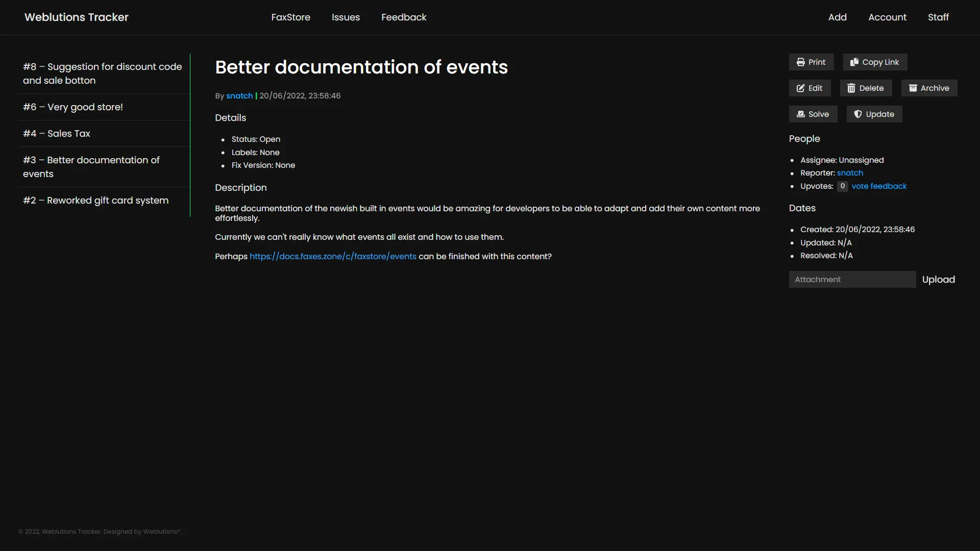Open the Add menu
Screen dimensions: 980x551
click(837, 17)
